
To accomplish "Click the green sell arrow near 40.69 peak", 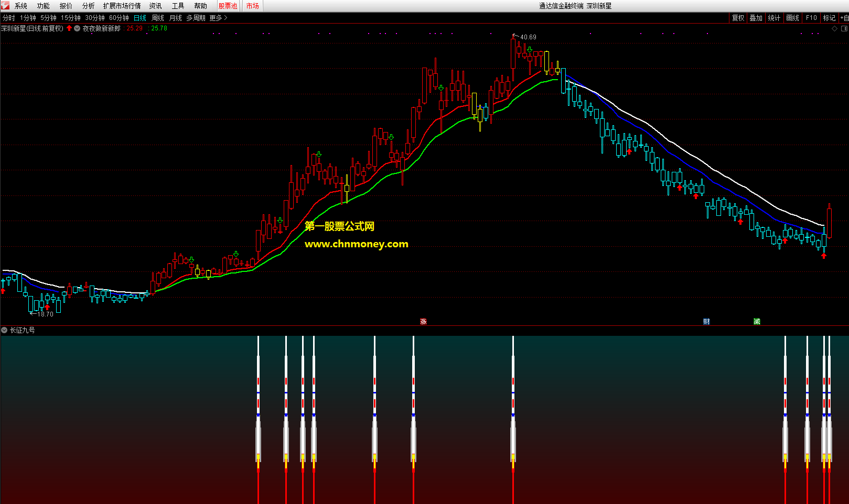I will point(530,50).
